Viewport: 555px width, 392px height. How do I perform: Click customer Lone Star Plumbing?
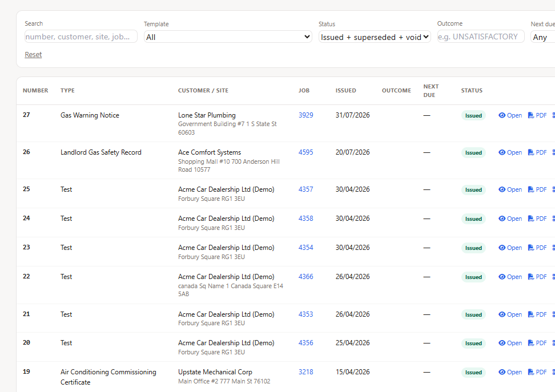(x=207, y=115)
